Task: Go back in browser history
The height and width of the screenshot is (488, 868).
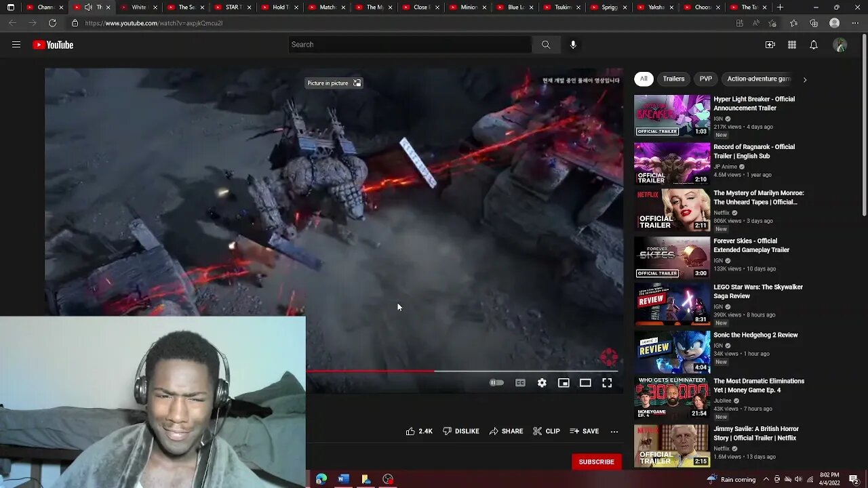Action: (x=12, y=23)
